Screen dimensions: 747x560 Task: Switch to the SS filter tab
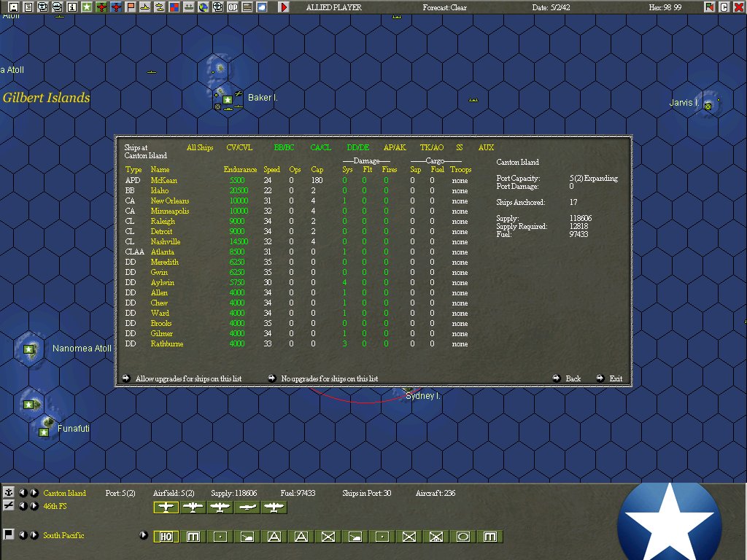click(x=460, y=147)
